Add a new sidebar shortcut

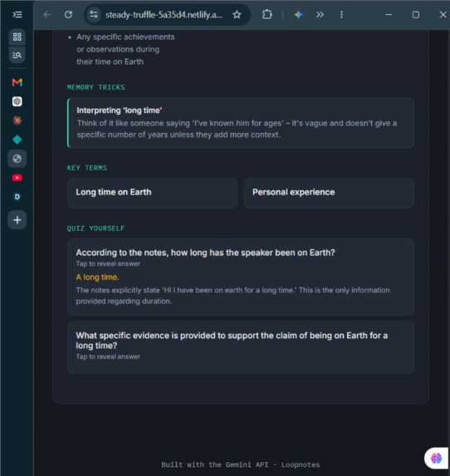tap(17, 220)
